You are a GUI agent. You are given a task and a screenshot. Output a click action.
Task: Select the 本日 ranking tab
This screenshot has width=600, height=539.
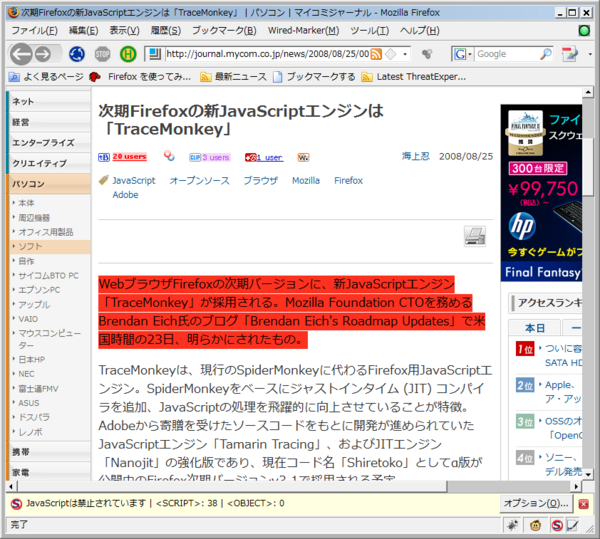535,328
